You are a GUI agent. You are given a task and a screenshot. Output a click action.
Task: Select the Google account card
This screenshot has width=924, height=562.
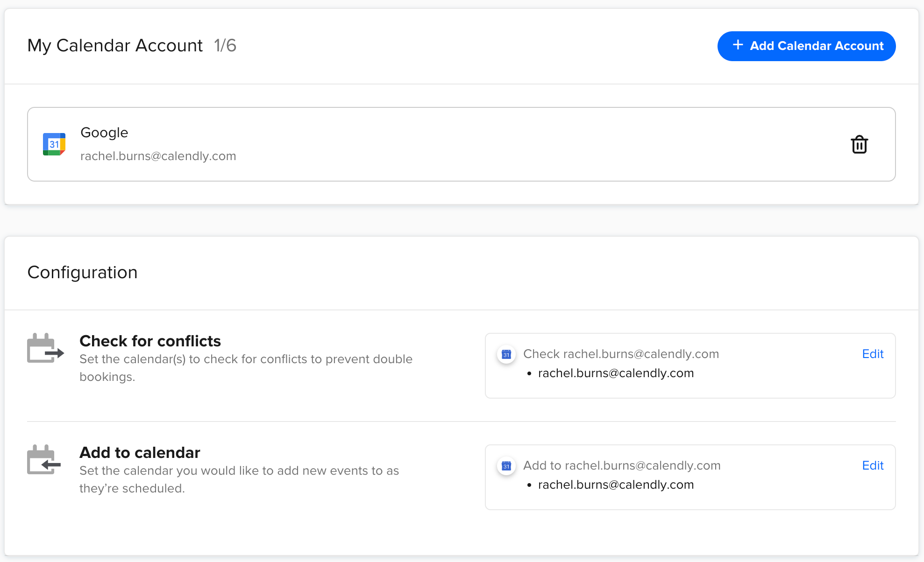point(461,144)
